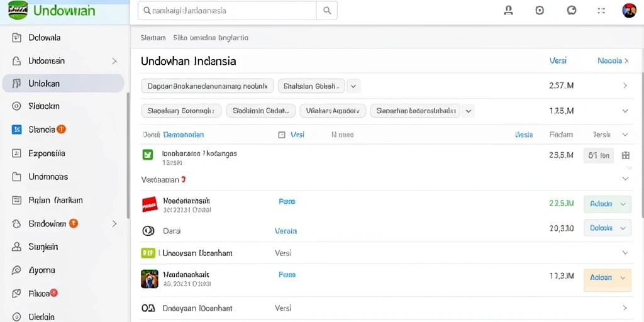
Task: Open Uledoia in the sidebar
Action: [x=41, y=317]
